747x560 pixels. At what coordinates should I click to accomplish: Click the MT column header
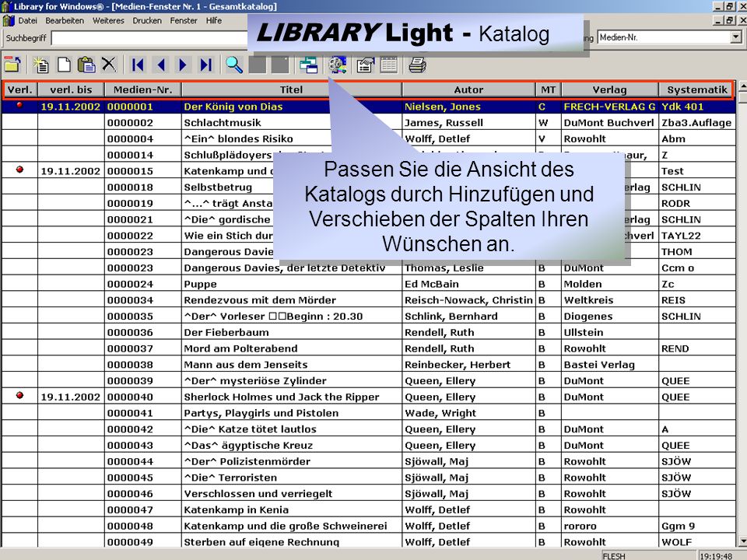tap(549, 89)
